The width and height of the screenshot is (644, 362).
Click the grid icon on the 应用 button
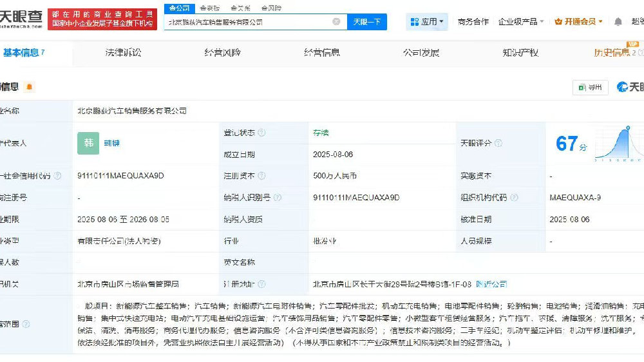(x=415, y=22)
